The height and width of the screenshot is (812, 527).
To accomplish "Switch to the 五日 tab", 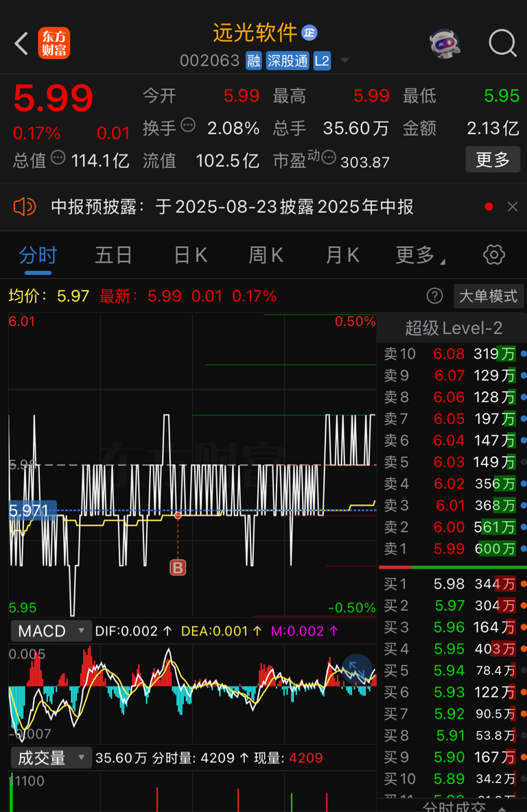I will pos(113,255).
